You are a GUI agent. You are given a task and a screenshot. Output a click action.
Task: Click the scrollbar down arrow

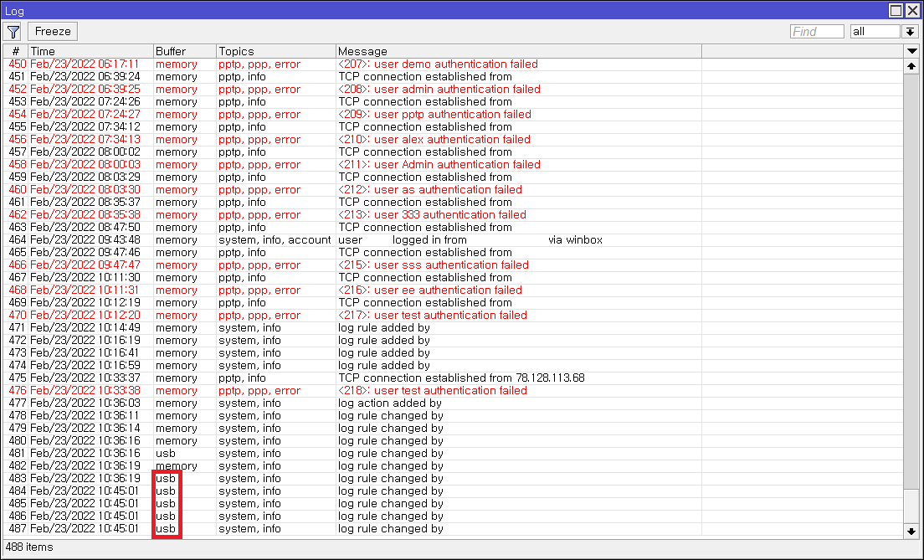click(x=911, y=531)
